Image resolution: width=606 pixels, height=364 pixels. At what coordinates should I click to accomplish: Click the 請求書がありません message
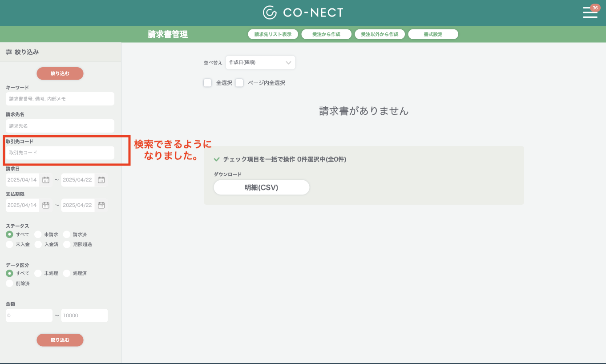[x=364, y=111]
